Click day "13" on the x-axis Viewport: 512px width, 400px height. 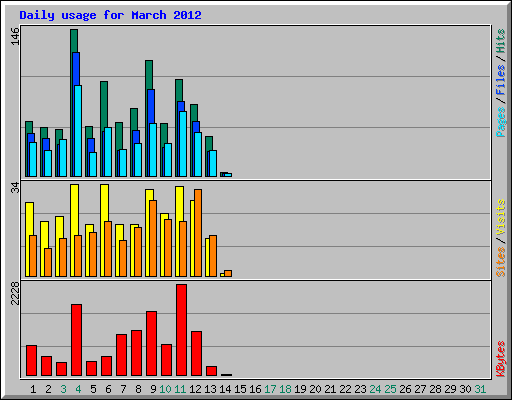click(x=210, y=389)
